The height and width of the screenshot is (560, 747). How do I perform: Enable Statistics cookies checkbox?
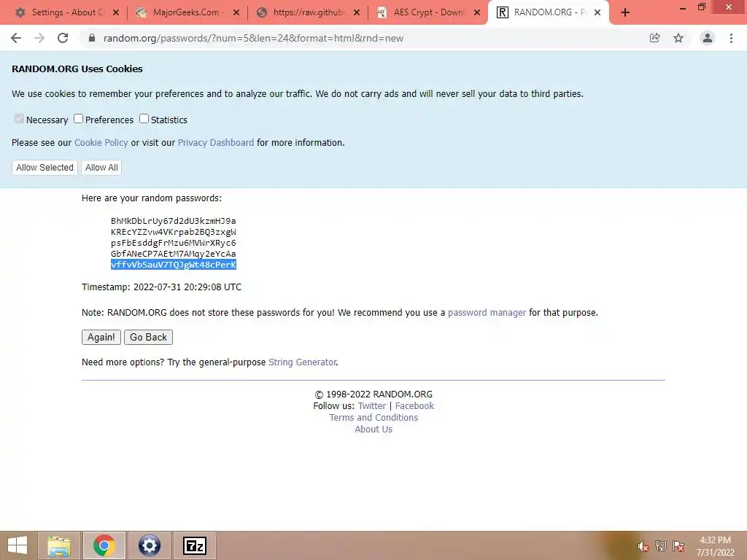[x=144, y=119]
